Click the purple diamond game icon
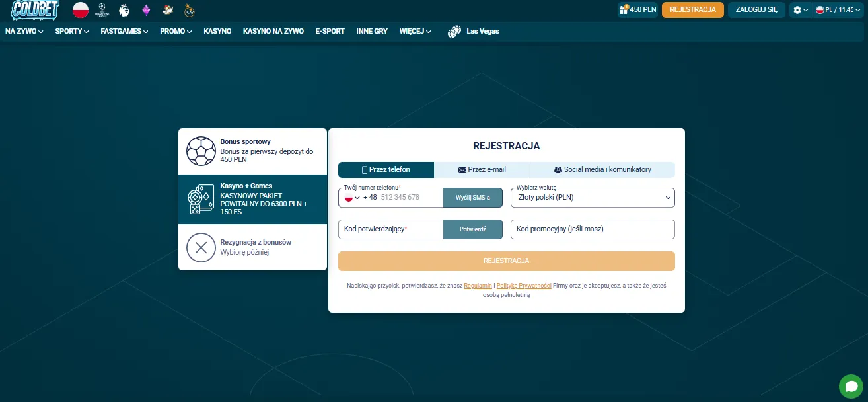Viewport: 868px width, 402px height. tap(147, 10)
